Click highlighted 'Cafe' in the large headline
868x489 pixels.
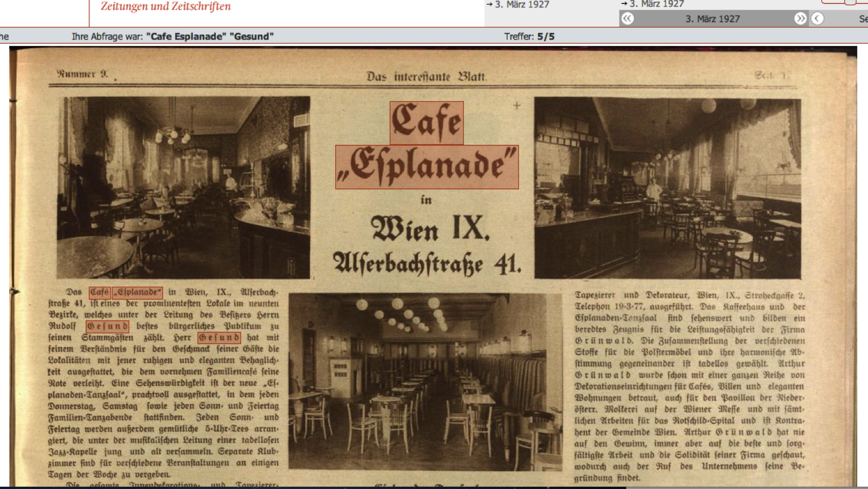click(x=427, y=123)
